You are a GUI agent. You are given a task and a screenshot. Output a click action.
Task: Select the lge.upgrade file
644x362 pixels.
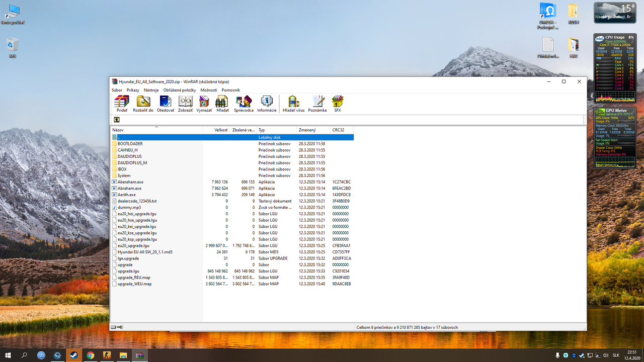pos(232,258)
